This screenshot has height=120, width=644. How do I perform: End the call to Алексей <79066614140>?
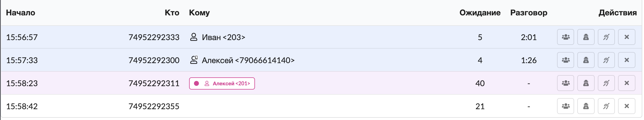click(x=627, y=60)
